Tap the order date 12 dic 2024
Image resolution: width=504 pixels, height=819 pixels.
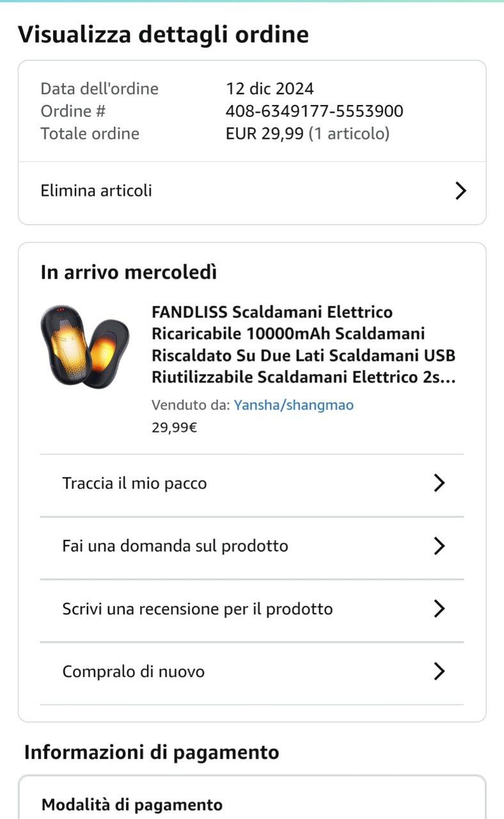(270, 89)
